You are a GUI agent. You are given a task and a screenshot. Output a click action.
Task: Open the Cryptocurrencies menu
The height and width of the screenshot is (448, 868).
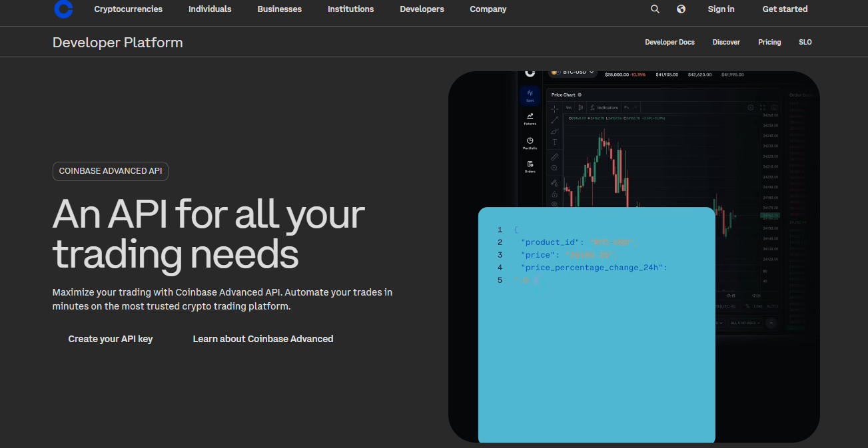[x=128, y=9]
